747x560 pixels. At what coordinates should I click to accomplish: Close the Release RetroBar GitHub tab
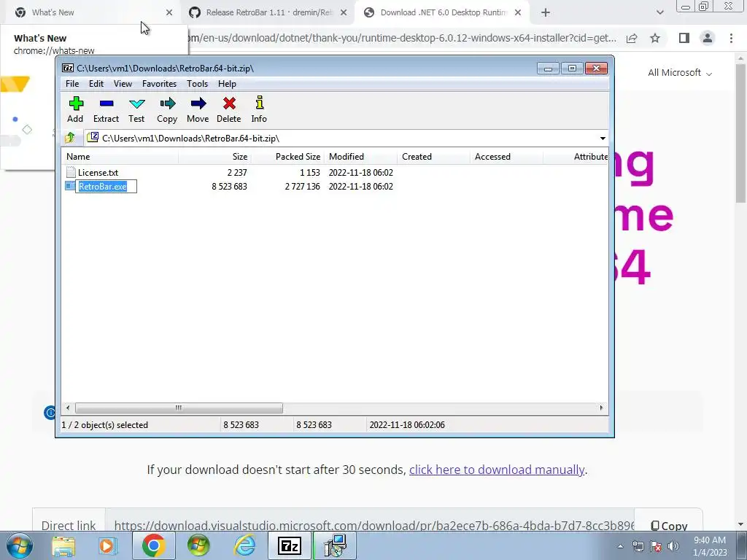pyautogui.click(x=344, y=13)
